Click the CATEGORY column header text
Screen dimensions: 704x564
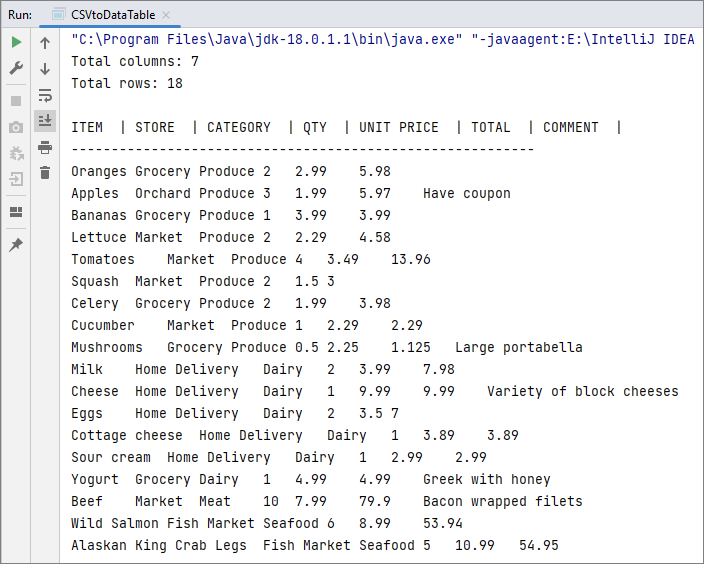click(x=239, y=128)
